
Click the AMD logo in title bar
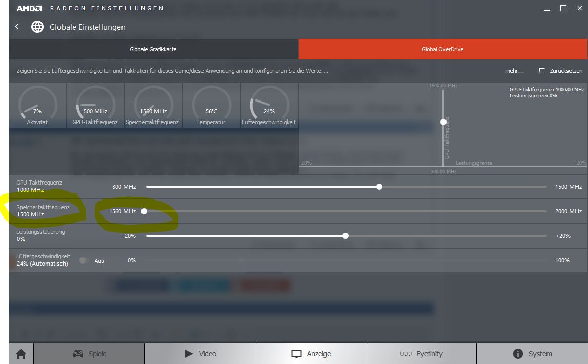29,8
